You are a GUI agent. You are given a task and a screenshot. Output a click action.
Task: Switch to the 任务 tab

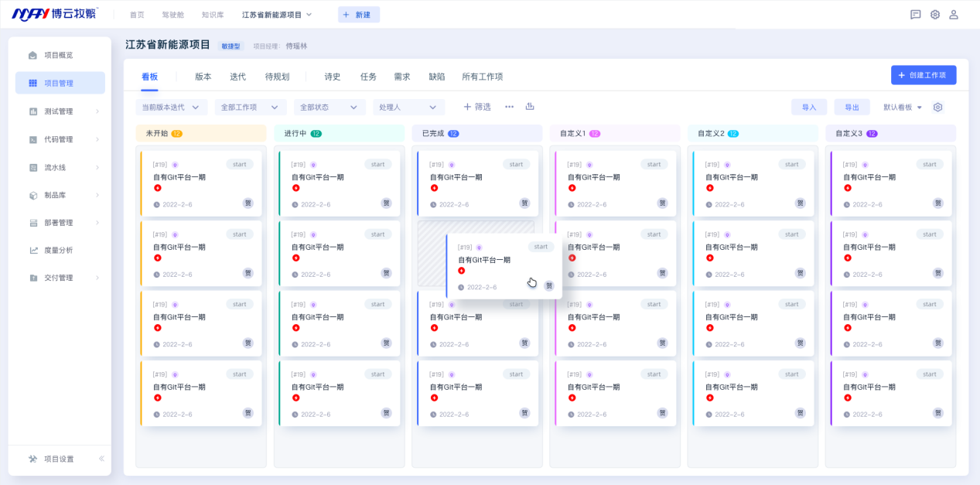368,77
